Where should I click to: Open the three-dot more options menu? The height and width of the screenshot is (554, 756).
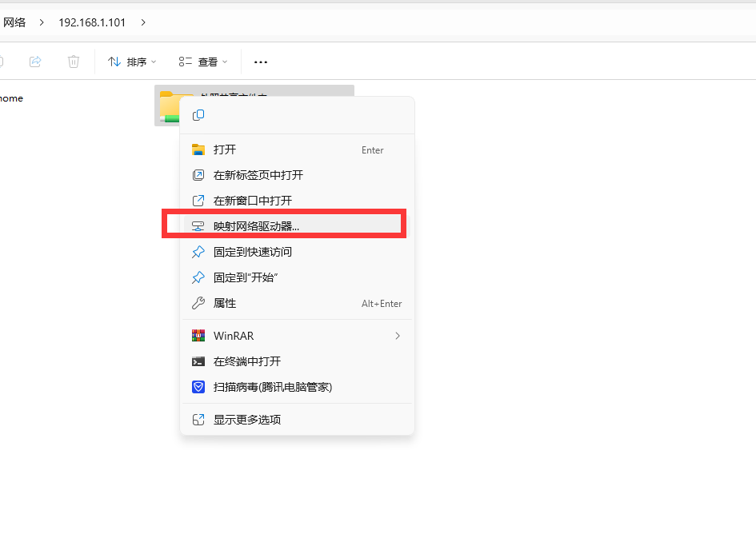click(x=260, y=62)
